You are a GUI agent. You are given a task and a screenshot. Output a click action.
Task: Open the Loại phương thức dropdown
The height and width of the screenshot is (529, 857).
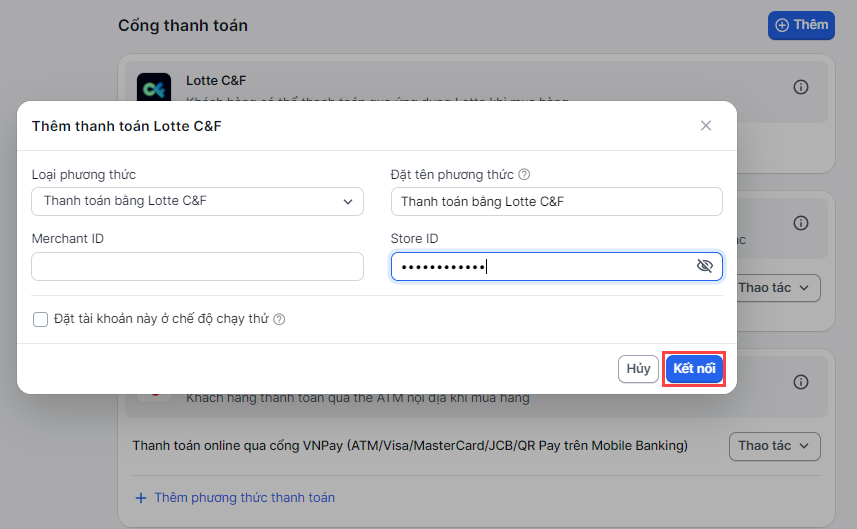[x=197, y=201]
